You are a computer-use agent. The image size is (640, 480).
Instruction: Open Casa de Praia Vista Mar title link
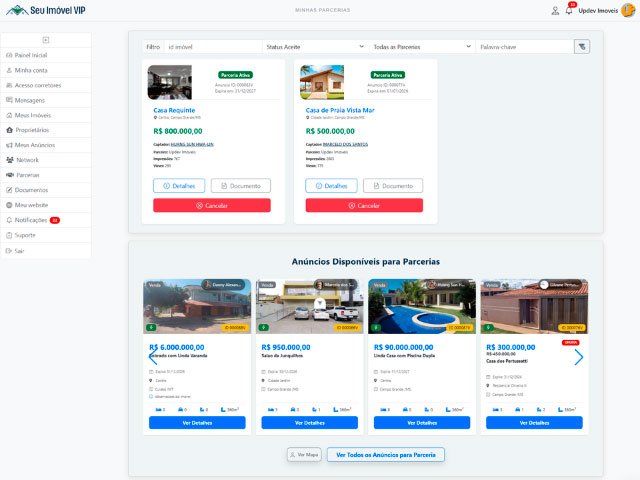tap(340, 110)
